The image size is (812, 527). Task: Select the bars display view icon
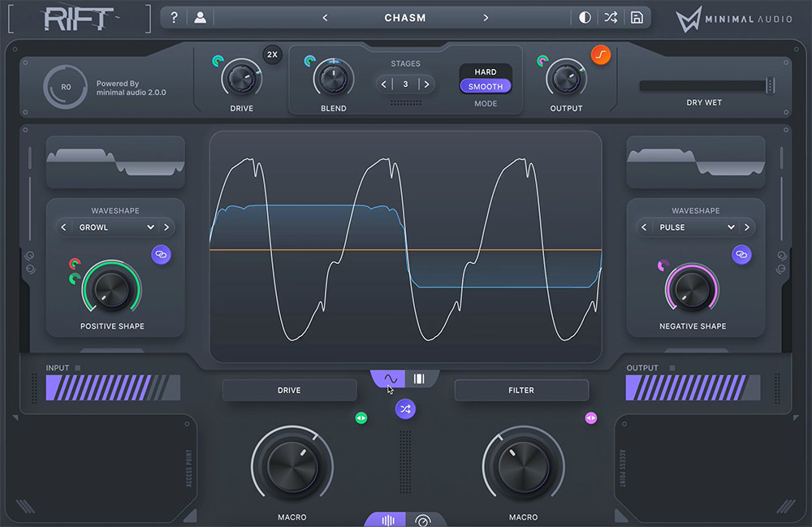pyautogui.click(x=419, y=378)
